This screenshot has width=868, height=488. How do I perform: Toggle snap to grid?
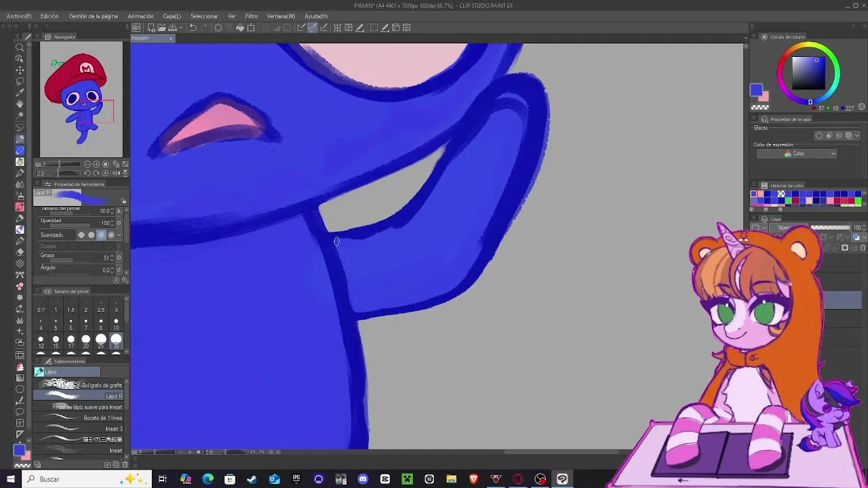[323, 28]
